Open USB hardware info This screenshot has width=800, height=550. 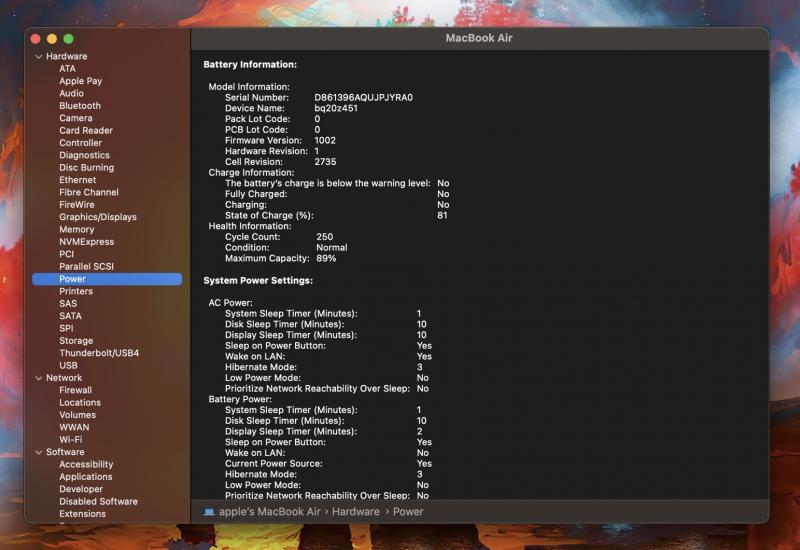click(x=68, y=365)
